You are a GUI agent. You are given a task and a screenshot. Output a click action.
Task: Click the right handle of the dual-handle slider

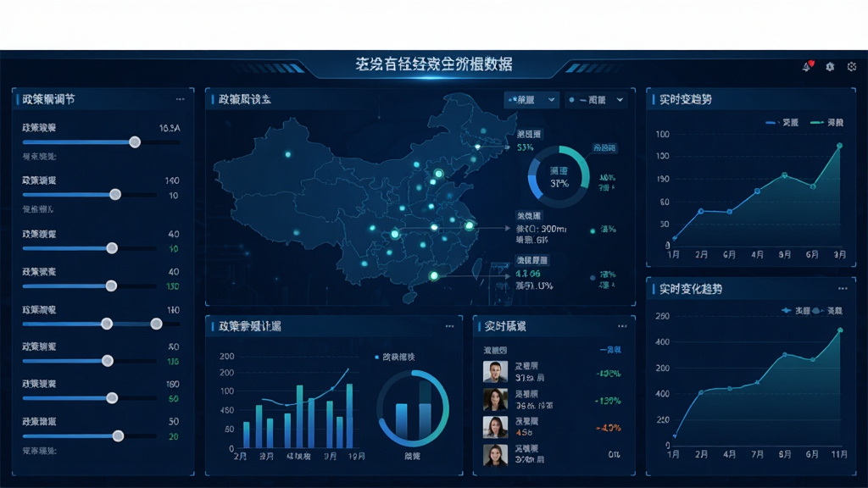[157, 324]
